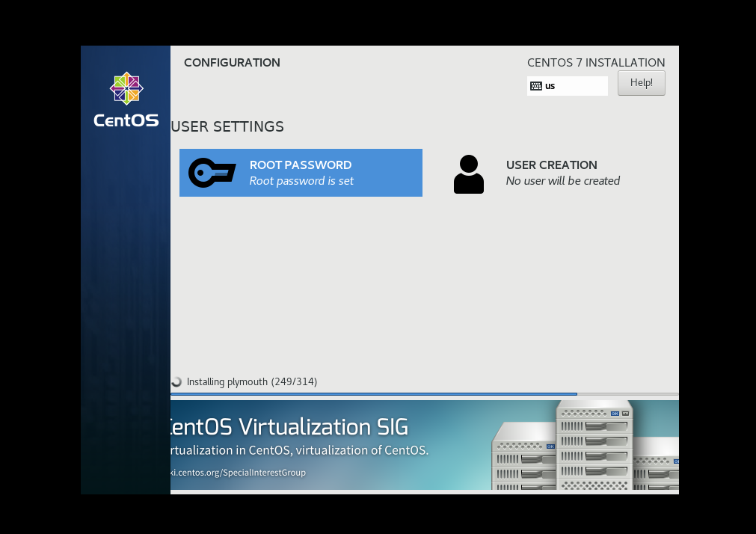Open the Help! button
Image resolution: width=756 pixels, height=534 pixels.
click(x=642, y=83)
